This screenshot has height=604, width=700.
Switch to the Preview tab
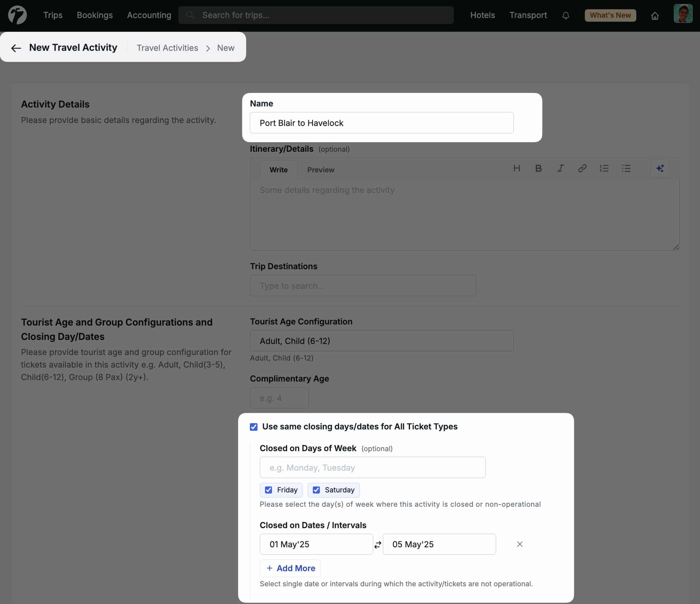pos(321,170)
